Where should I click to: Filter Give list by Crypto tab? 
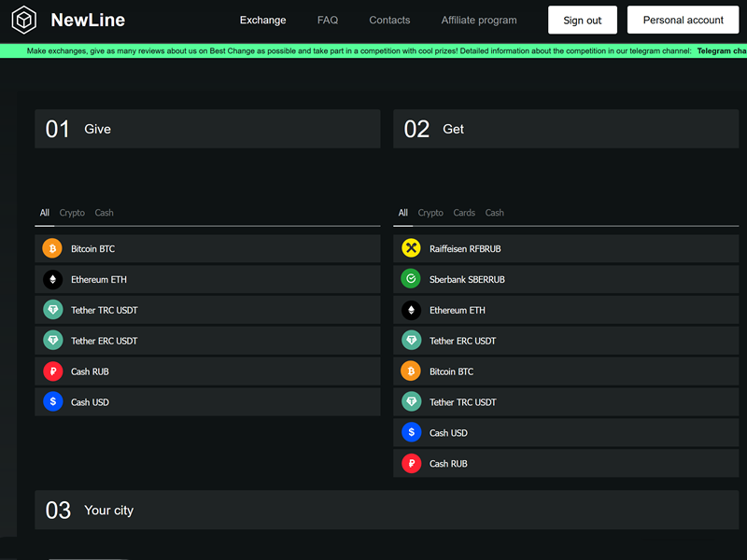(72, 213)
